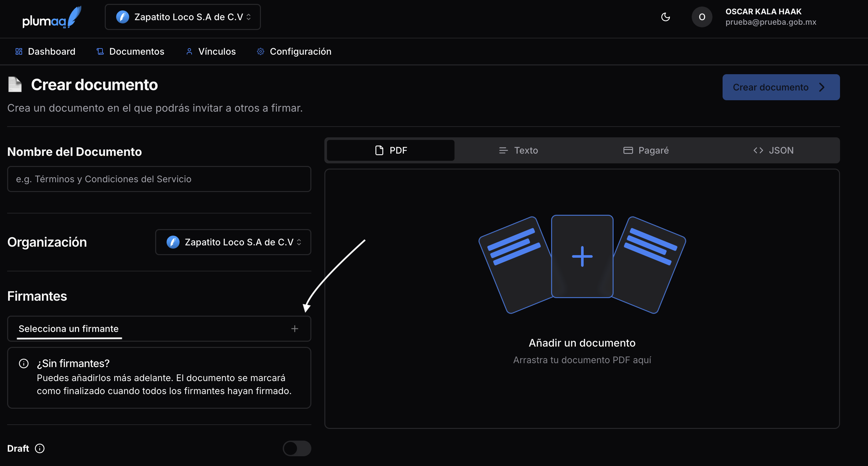Focus the Nombre del Documento input field

click(159, 179)
